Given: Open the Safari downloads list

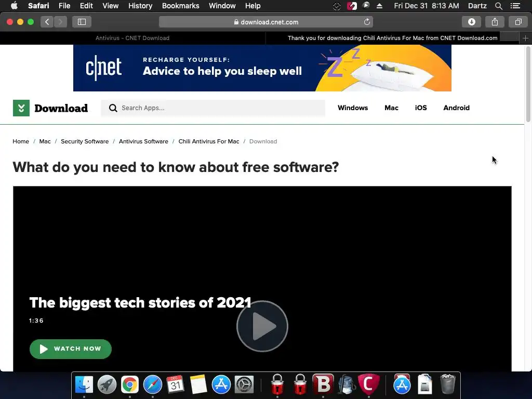Looking at the screenshot, I should click(x=471, y=22).
